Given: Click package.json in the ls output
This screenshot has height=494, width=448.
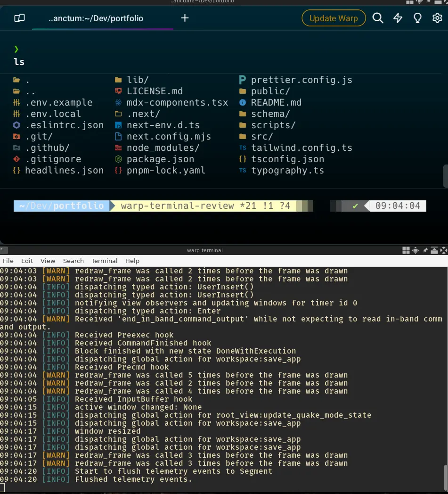Looking at the screenshot, I should coord(160,159).
